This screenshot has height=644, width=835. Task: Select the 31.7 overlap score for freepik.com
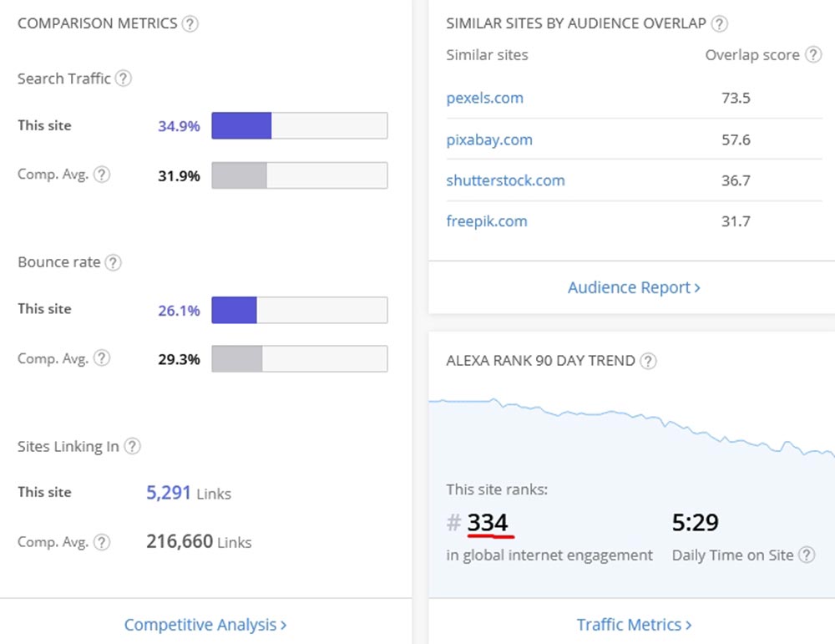[736, 221]
